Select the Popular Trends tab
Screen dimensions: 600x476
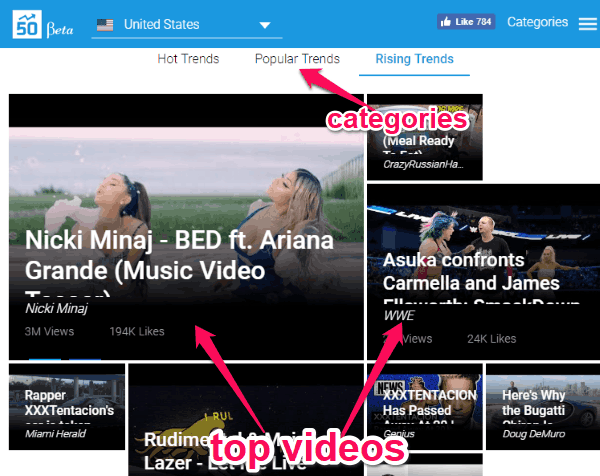coord(297,59)
